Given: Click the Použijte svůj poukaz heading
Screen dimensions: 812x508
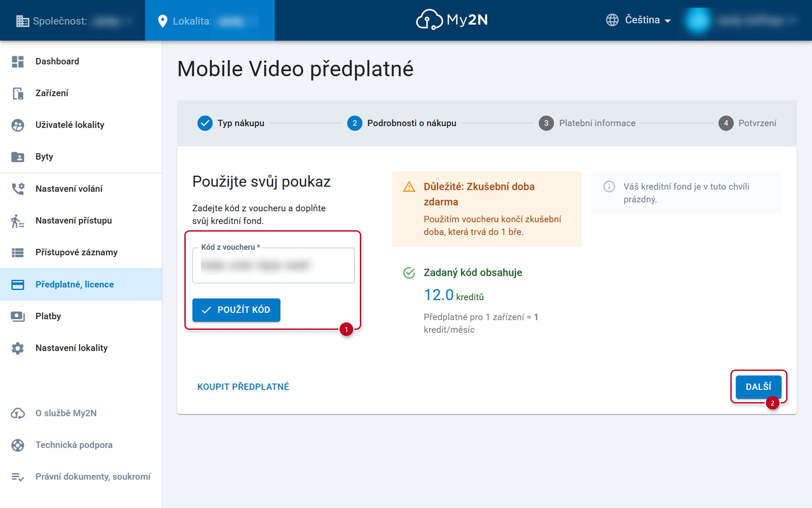Looking at the screenshot, I should tap(261, 182).
